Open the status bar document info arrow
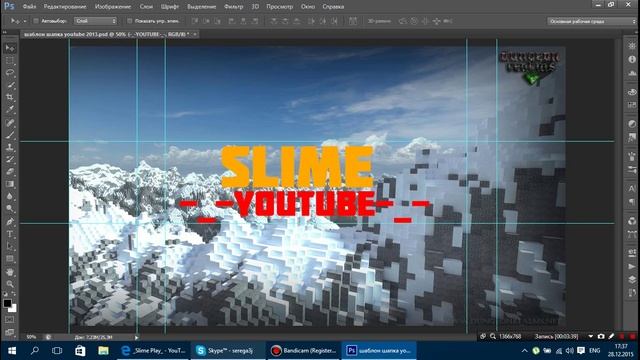 point(136,338)
